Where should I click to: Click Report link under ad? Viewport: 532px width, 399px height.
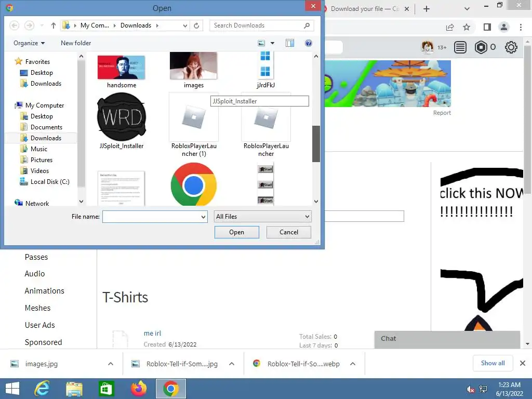click(442, 113)
